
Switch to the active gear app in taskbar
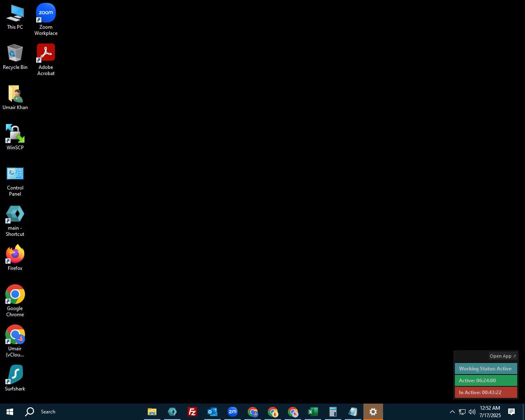point(373,412)
